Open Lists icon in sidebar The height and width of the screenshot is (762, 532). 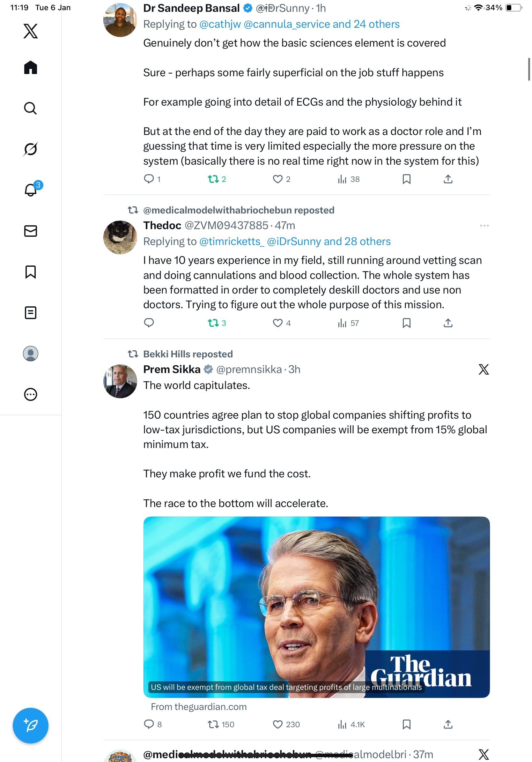pyautogui.click(x=31, y=313)
